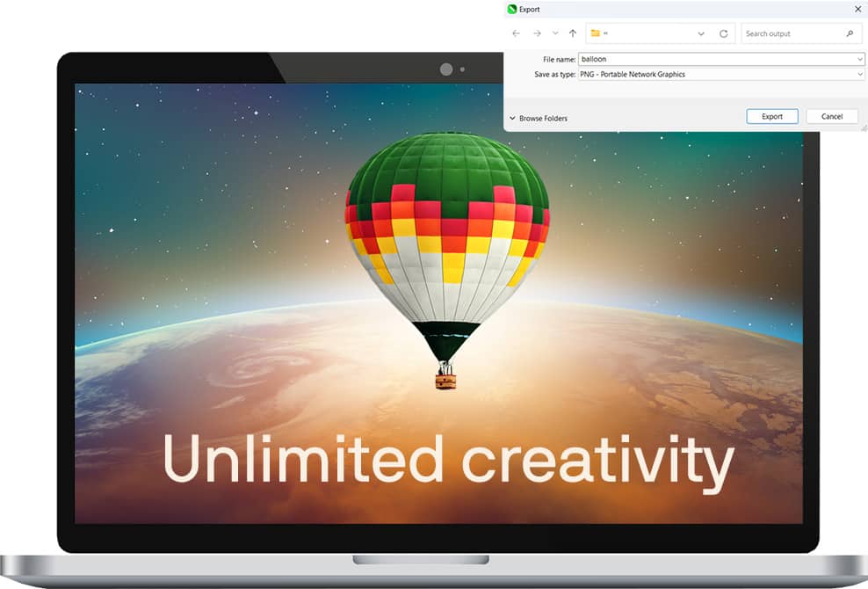
Task: Close the Export dialog window
Action: tap(857, 9)
